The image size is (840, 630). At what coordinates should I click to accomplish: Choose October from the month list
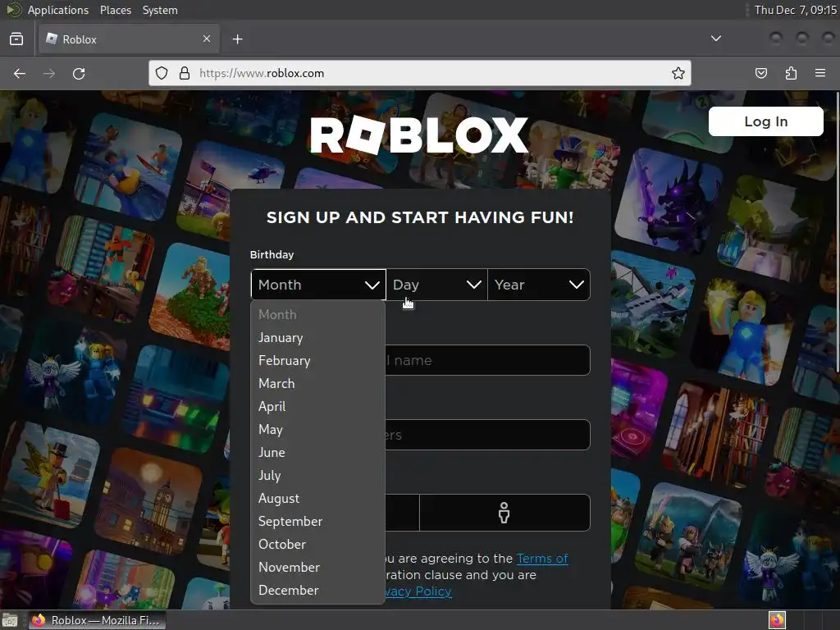317,545
